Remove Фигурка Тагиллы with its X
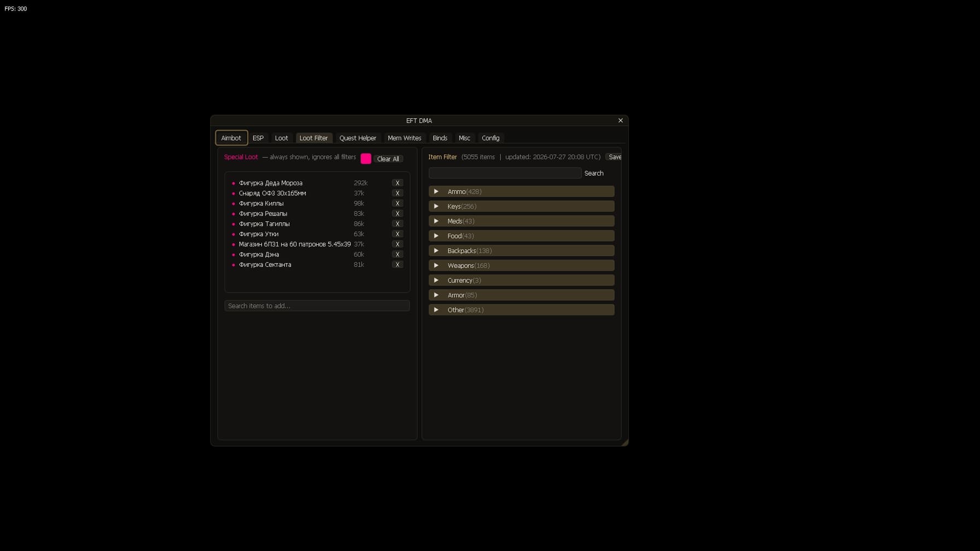The height and width of the screenshot is (551, 980). click(398, 224)
